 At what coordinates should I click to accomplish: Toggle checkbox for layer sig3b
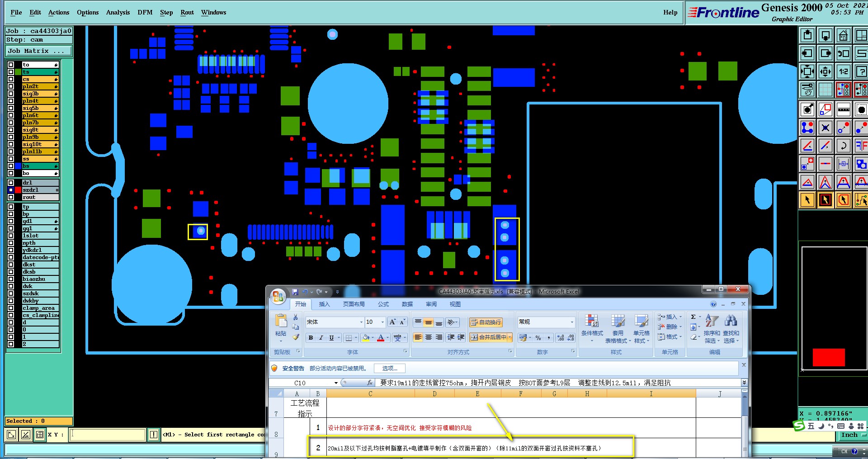click(11, 94)
